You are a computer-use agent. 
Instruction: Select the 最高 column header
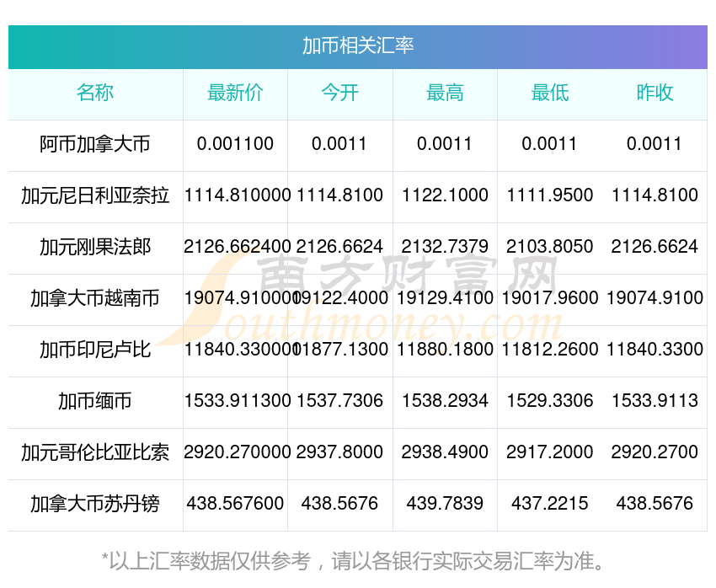pyautogui.click(x=445, y=93)
